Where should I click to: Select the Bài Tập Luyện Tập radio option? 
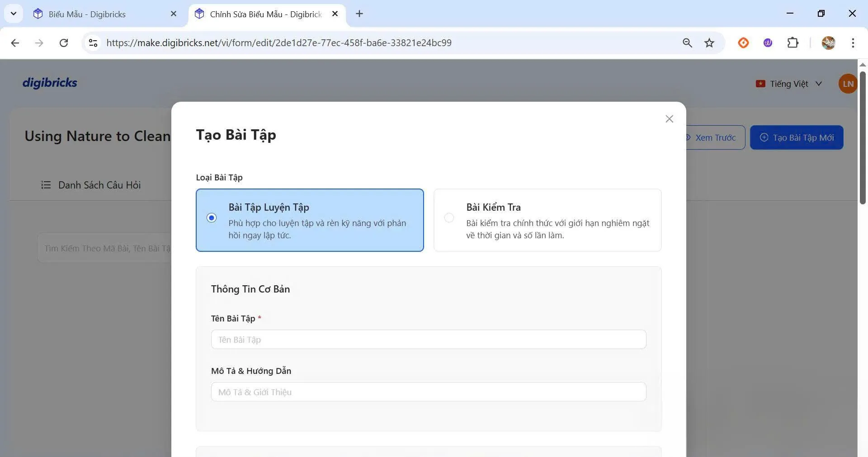point(212,218)
